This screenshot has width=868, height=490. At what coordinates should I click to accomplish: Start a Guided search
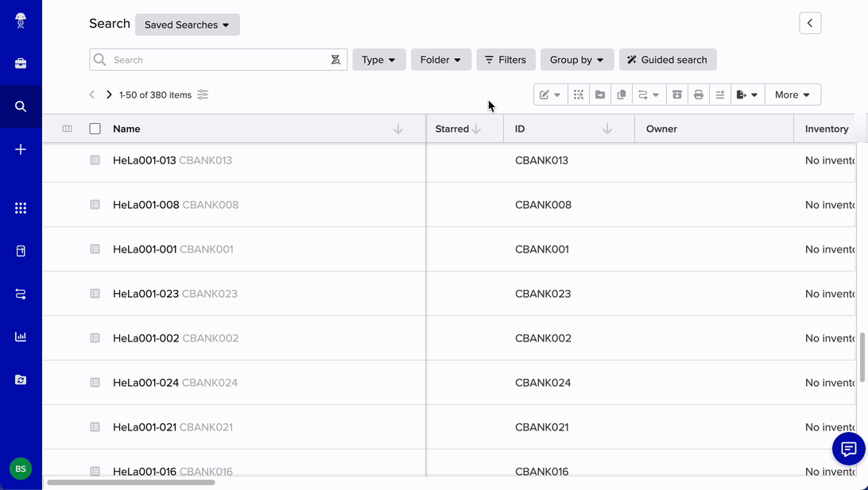668,60
